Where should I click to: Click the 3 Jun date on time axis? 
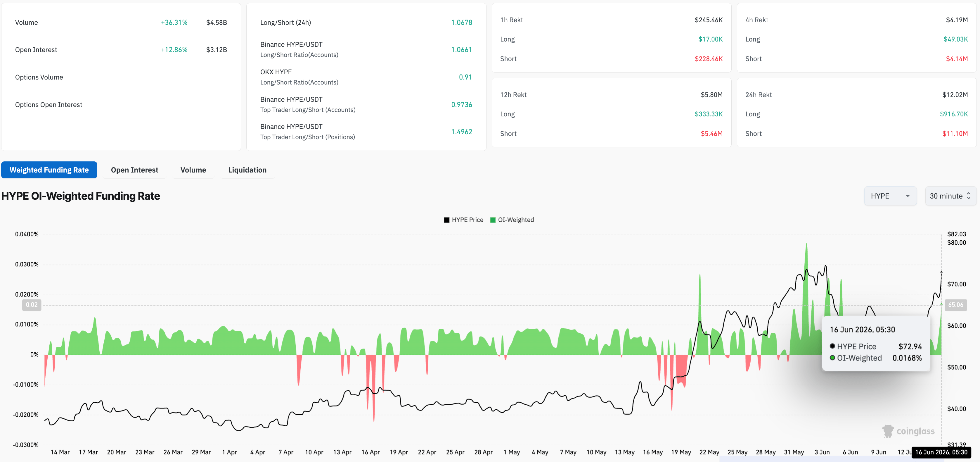click(x=822, y=452)
